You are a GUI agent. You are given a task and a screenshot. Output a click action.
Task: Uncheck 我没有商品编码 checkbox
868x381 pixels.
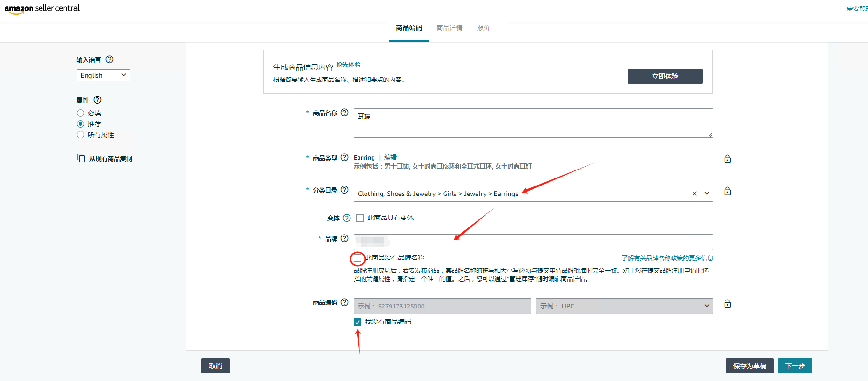pos(358,322)
